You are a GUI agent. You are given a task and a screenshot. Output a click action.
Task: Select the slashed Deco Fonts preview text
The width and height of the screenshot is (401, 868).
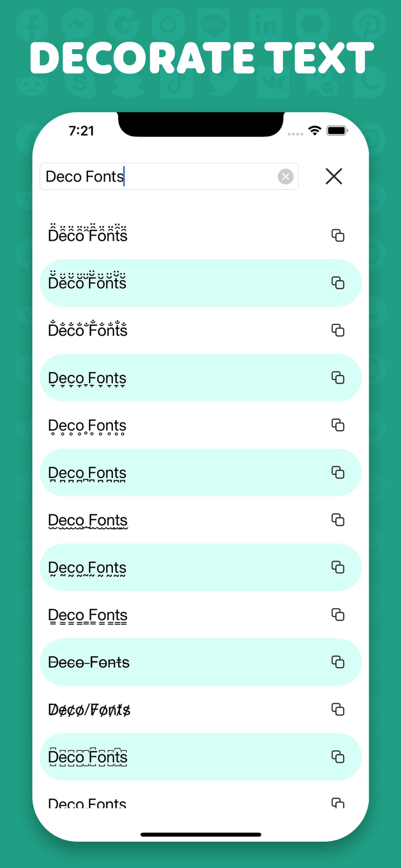89,709
